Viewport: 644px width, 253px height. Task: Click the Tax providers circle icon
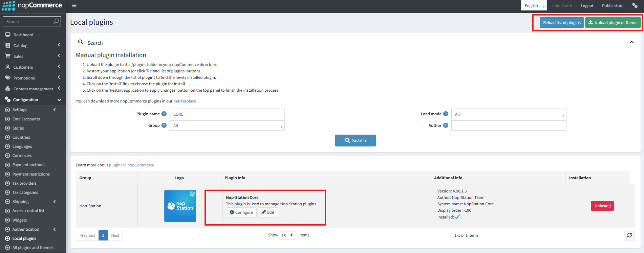click(x=7, y=183)
